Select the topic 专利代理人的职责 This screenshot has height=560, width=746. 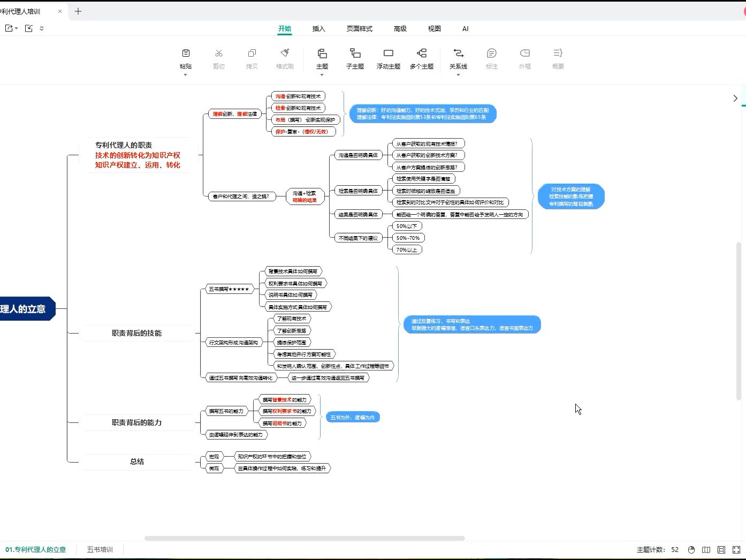point(138,155)
